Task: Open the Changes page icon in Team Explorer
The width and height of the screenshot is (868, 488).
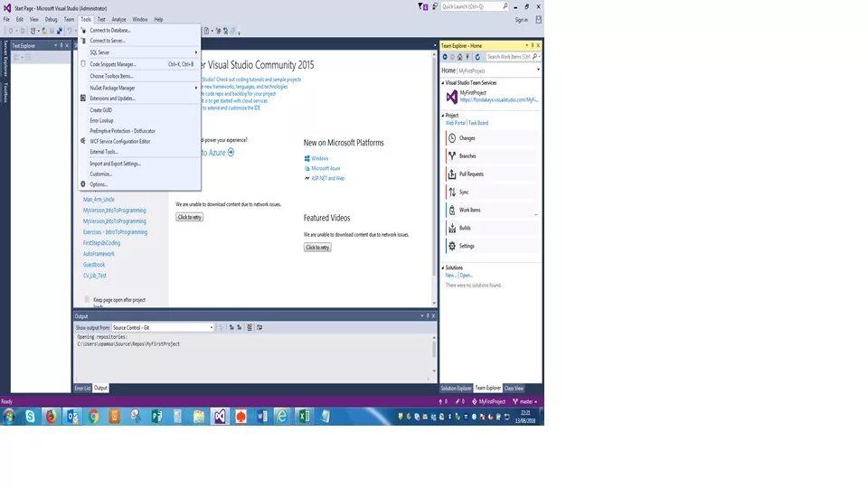Action: [452, 138]
